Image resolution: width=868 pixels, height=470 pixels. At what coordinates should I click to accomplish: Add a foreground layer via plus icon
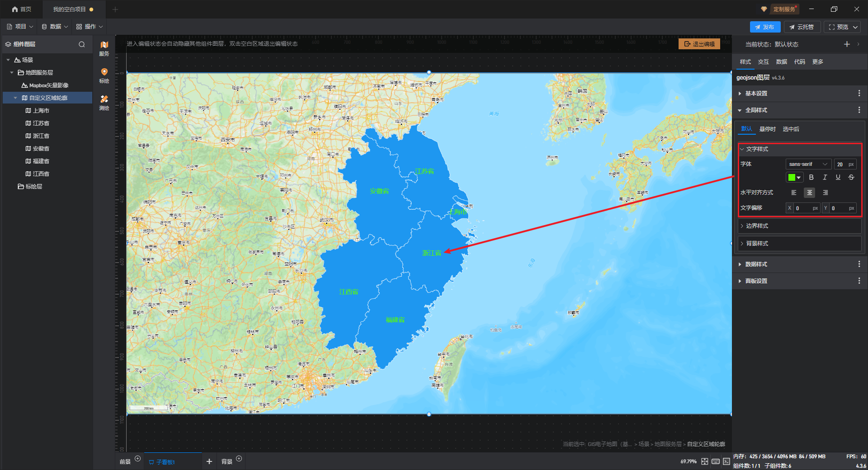click(x=138, y=459)
